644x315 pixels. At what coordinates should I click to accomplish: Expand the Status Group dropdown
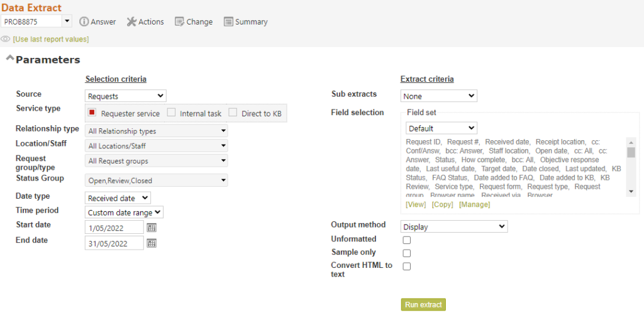[x=156, y=180]
